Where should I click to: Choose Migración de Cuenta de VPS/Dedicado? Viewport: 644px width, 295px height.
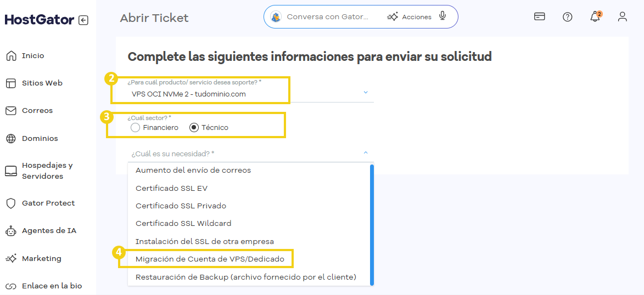tap(249, 259)
